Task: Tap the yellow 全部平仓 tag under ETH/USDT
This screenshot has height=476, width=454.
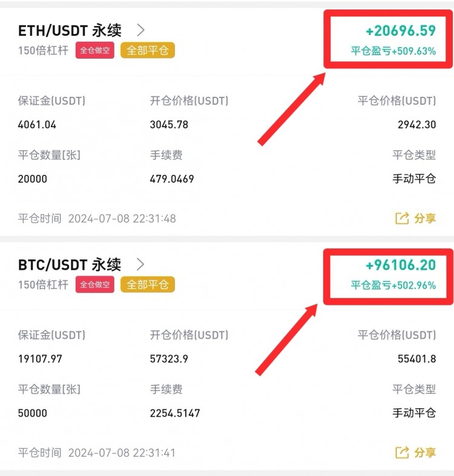Action: coord(148,50)
